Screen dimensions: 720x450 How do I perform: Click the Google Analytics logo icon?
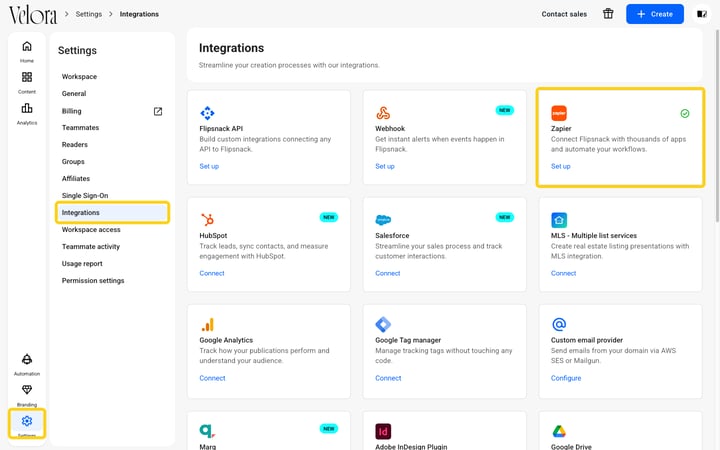208,325
